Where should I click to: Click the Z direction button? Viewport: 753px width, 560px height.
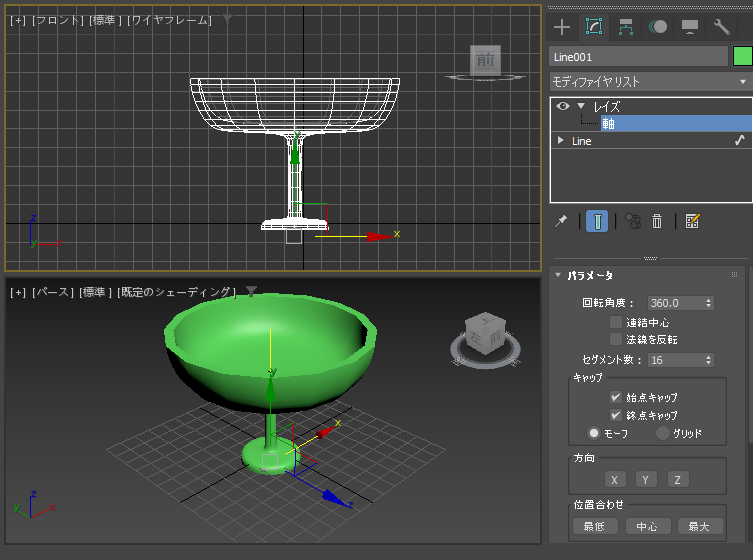point(678,479)
